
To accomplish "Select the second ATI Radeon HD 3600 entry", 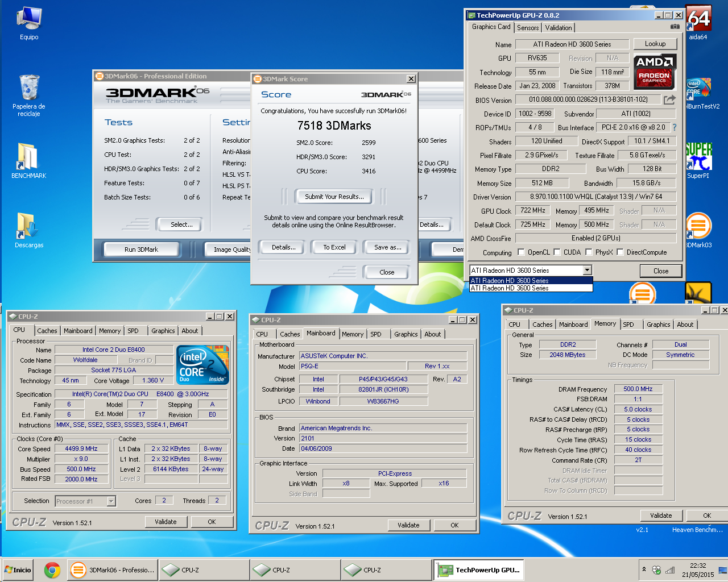I will coord(531,288).
